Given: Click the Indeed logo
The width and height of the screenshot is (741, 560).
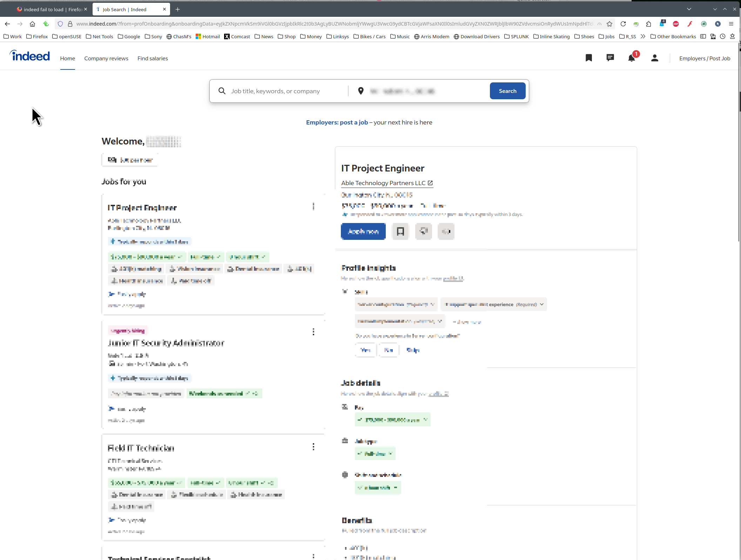Looking at the screenshot, I should pos(30,56).
